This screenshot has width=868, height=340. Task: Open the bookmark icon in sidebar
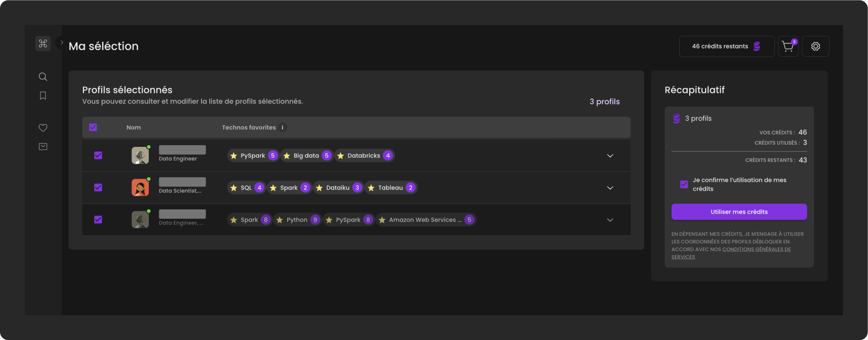tap(43, 96)
